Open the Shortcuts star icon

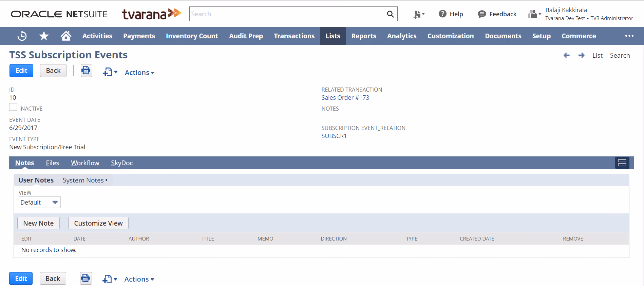[x=44, y=36]
